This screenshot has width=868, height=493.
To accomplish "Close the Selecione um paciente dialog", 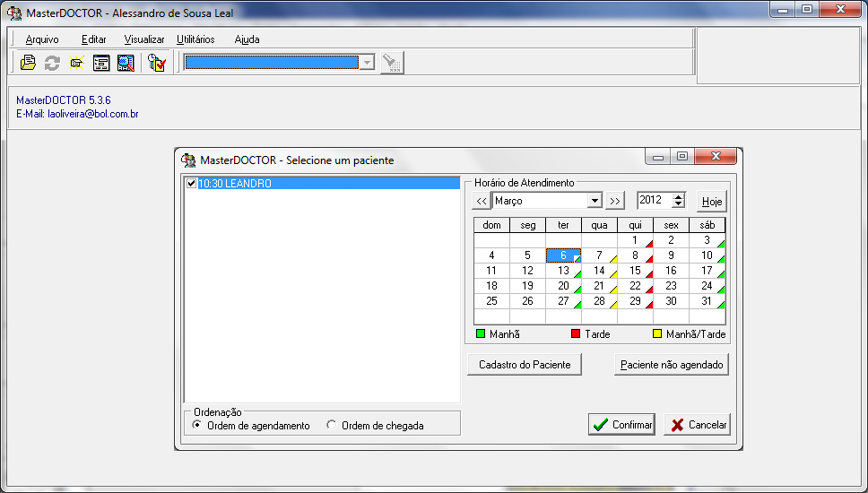I will pos(716,157).
